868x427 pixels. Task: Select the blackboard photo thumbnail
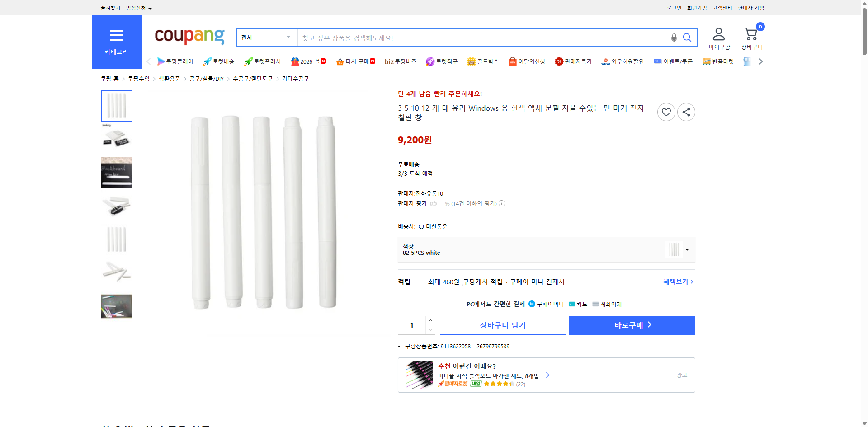[116, 172]
